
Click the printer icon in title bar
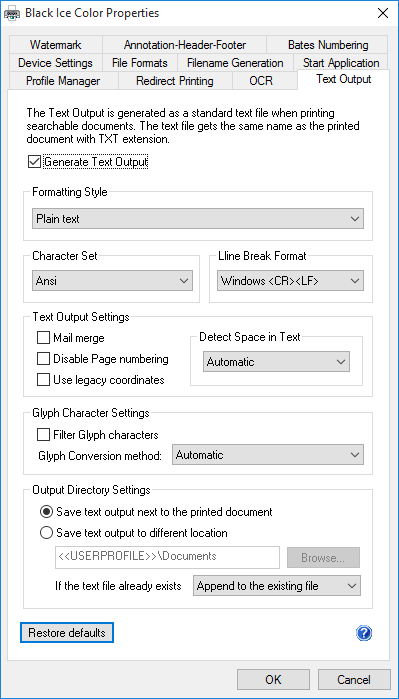[x=12, y=13]
